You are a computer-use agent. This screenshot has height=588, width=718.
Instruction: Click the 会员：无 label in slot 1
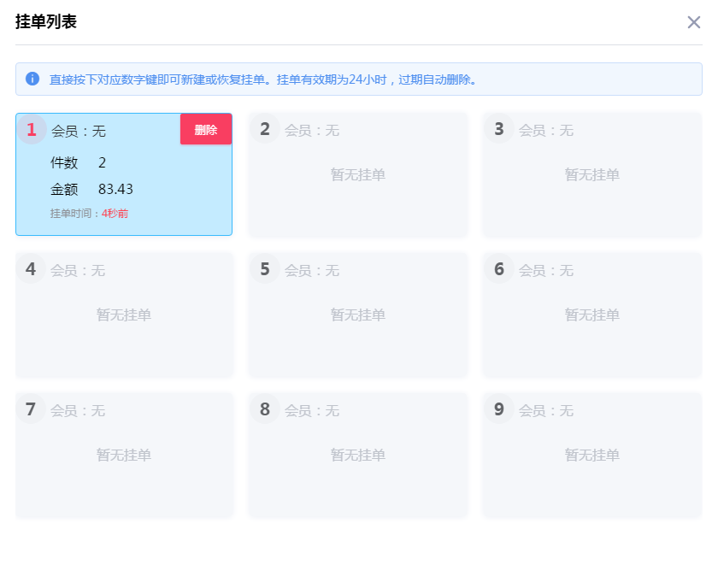79,131
